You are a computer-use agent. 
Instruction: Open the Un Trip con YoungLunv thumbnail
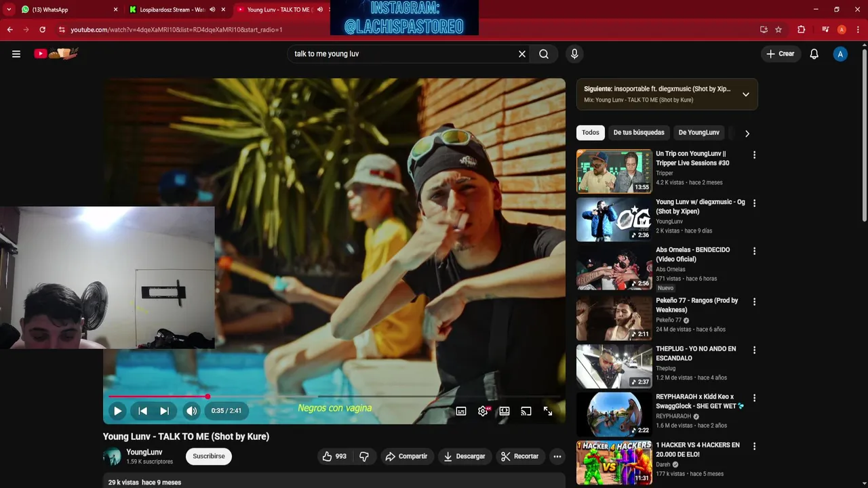[614, 171]
